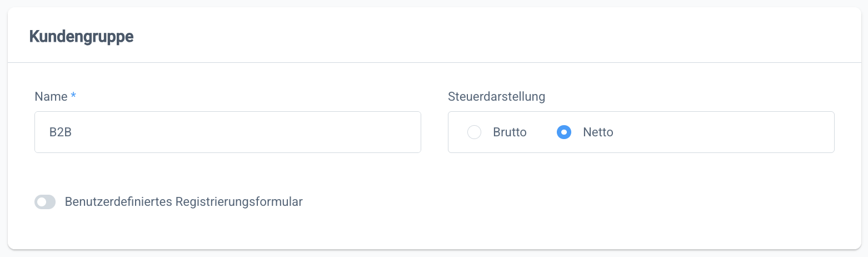The height and width of the screenshot is (257, 868).
Task: Click the Kundengruppe card header bar
Action: pos(445,37)
